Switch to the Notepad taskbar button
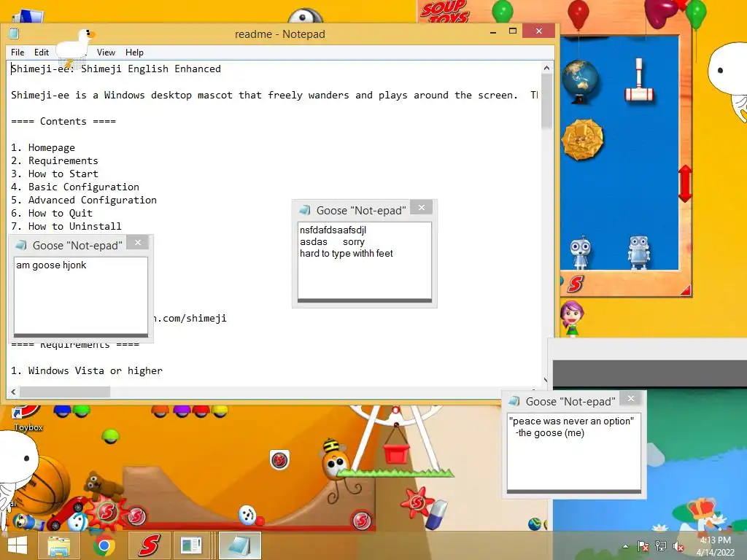Viewport: 747px width, 560px height. tap(239, 545)
